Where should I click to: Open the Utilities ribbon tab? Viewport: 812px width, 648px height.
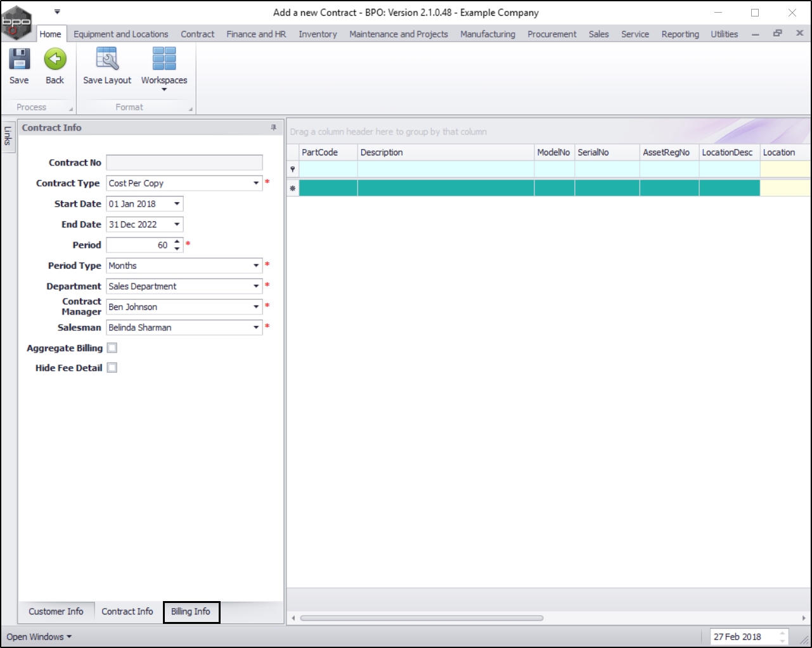(725, 34)
